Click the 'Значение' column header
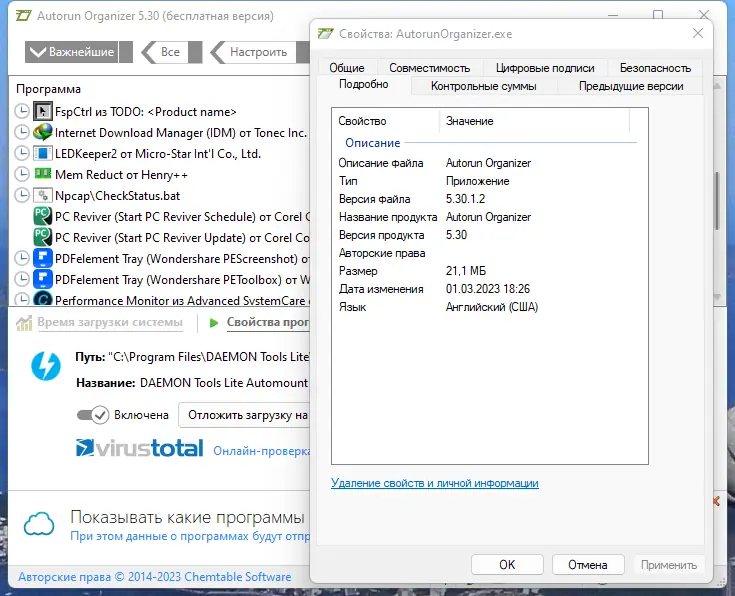The image size is (735, 596). tap(534, 121)
